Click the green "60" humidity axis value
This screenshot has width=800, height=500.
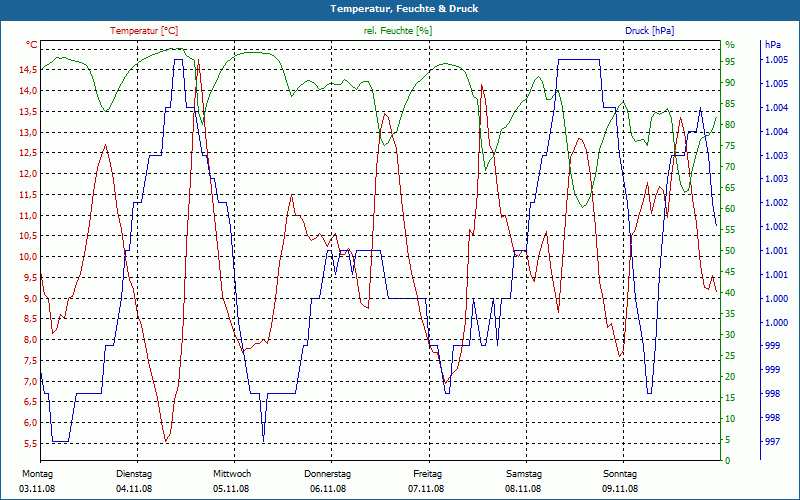tap(730, 209)
